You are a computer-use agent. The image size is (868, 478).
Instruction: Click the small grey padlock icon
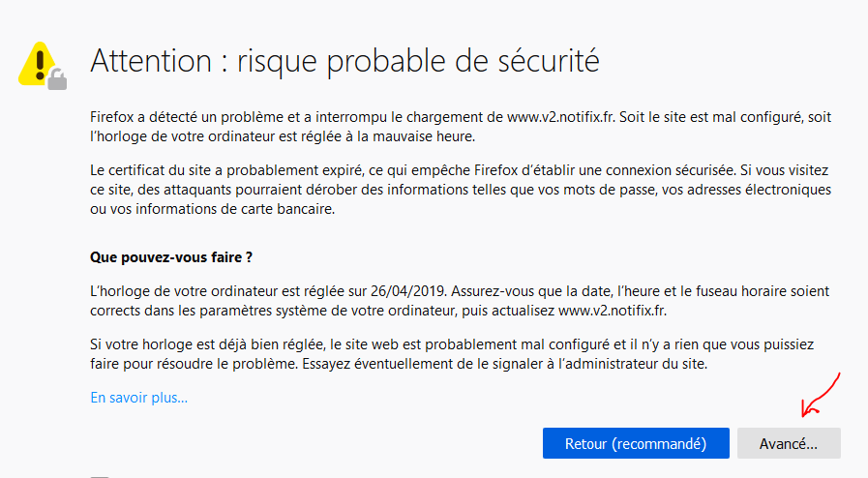[x=58, y=79]
